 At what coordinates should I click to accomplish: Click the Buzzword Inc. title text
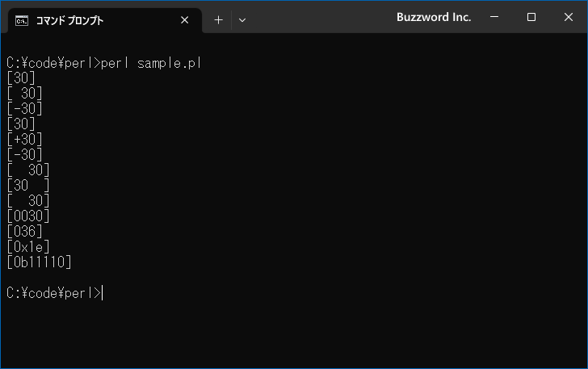(434, 17)
